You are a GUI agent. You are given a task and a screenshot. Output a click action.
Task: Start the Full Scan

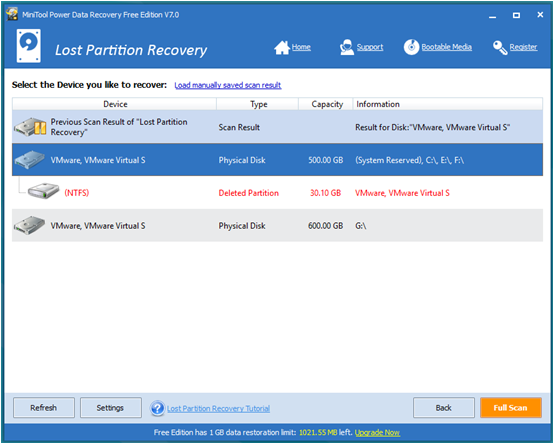[x=510, y=408]
